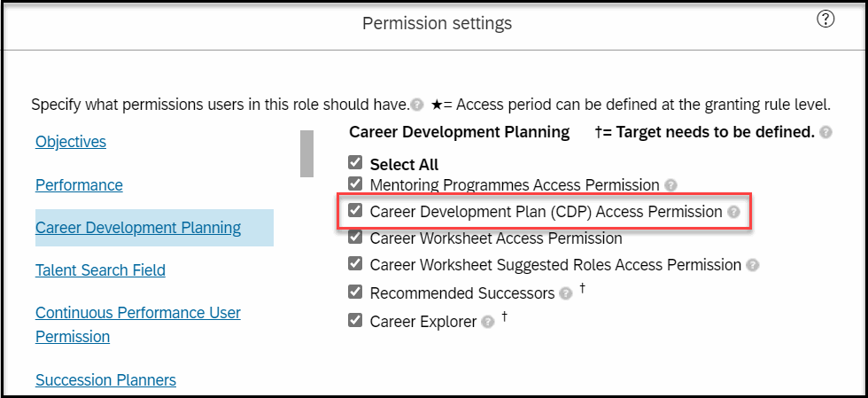The height and width of the screenshot is (398, 868).
Task: Uncheck Career Development Plan (CDP) Access Permission
Action: (355, 210)
